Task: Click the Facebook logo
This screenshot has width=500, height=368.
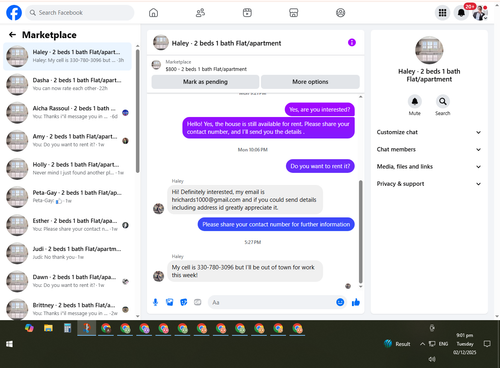Action: [14, 13]
